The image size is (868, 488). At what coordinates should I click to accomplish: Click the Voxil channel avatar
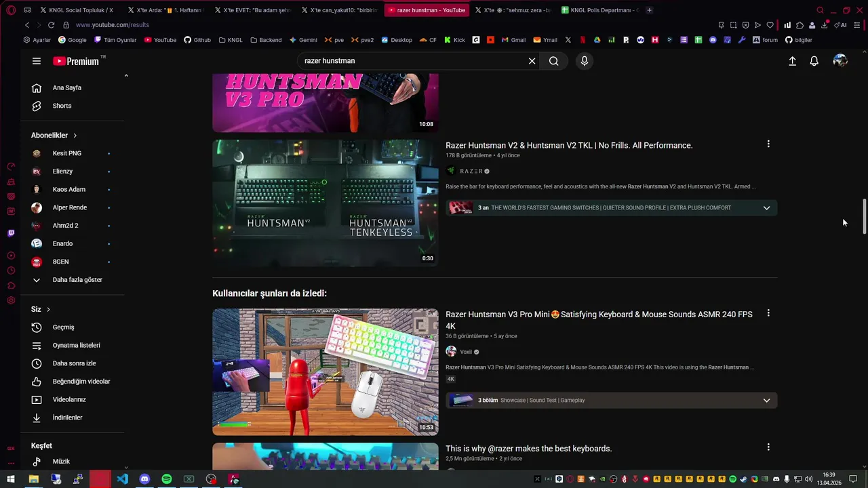(x=451, y=352)
